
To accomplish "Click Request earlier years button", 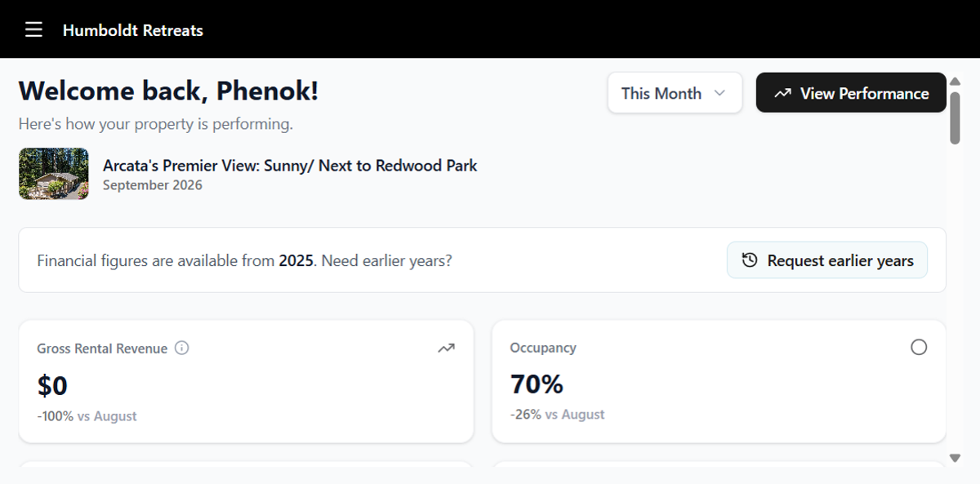I will 827,260.
